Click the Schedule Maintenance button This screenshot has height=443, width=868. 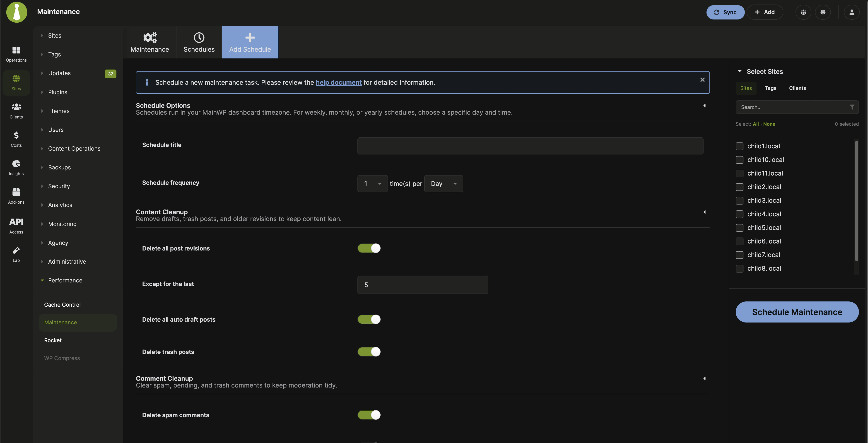(797, 312)
